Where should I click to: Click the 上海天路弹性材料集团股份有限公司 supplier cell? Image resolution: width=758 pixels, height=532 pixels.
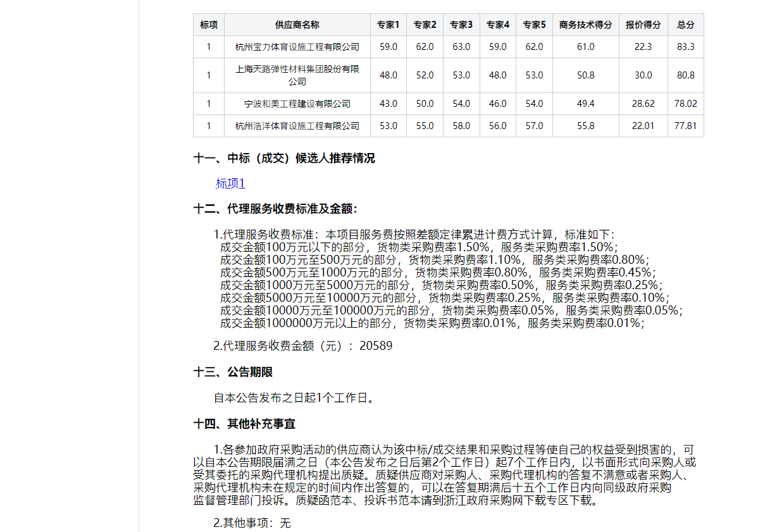coord(297,75)
